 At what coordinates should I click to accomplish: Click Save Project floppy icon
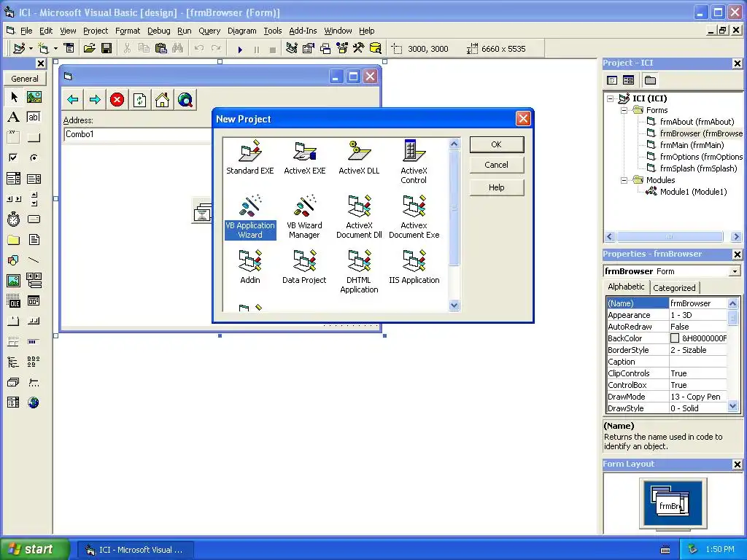(x=107, y=48)
